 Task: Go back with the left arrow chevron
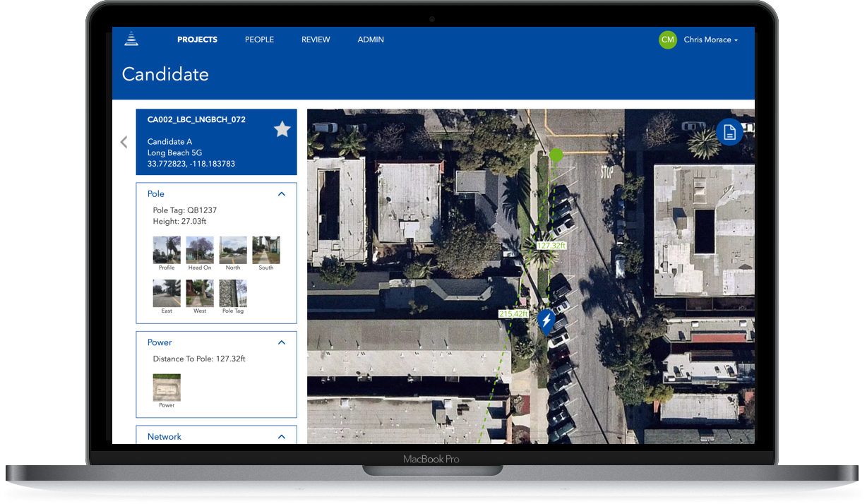(124, 142)
